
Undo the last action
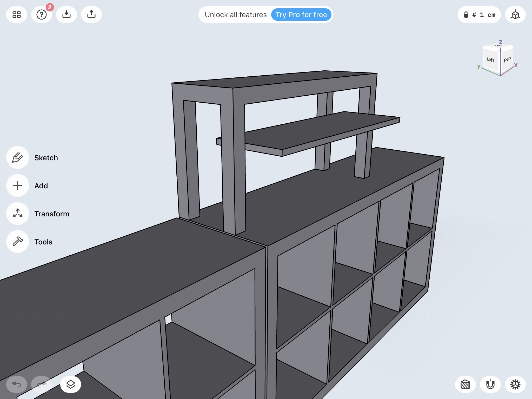tap(17, 384)
